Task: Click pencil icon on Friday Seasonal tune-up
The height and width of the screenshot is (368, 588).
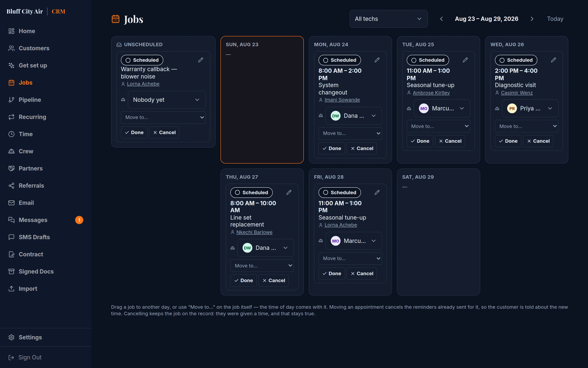Action: [377, 192]
